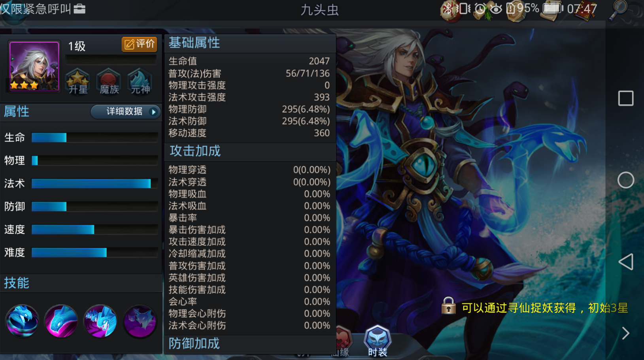Open the 时装 costume tab
Image resolution: width=644 pixels, height=360 pixels.
(x=378, y=341)
